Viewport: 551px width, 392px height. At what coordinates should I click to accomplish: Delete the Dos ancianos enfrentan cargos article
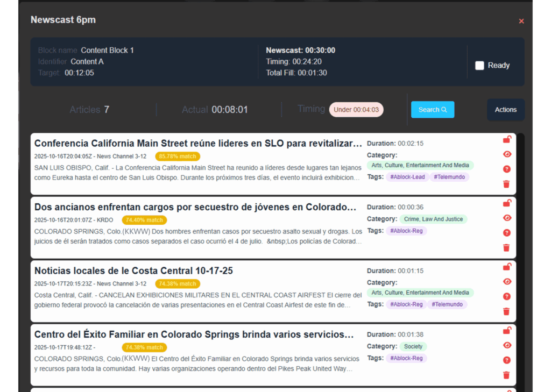click(506, 247)
